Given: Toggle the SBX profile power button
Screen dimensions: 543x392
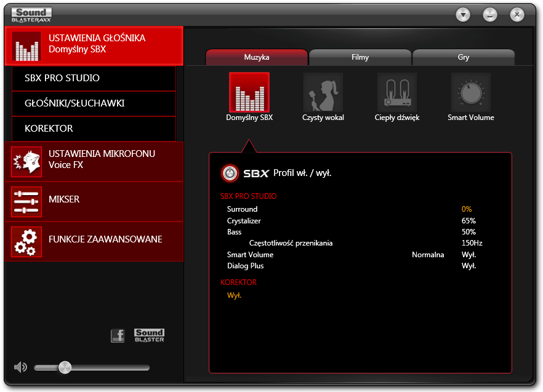Looking at the screenshot, I should (230, 173).
